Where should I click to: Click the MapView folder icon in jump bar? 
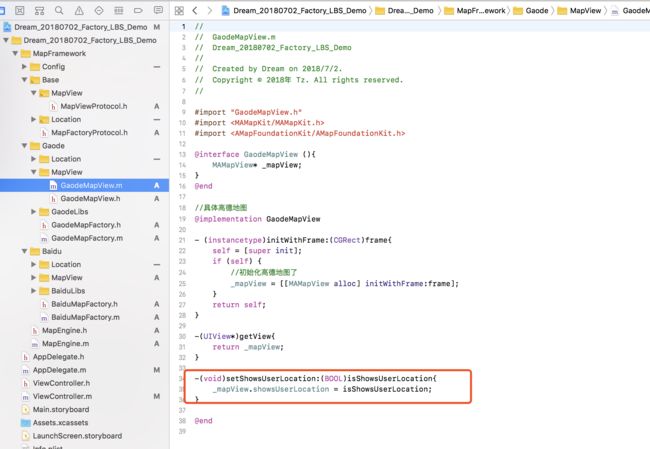(562, 11)
